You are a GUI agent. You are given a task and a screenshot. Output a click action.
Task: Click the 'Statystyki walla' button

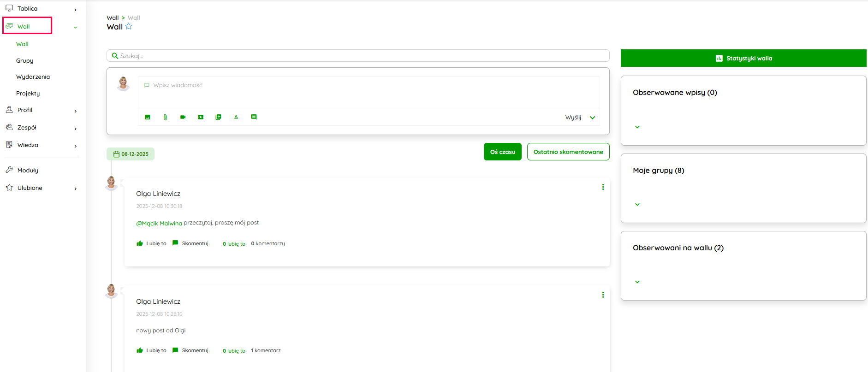743,58
